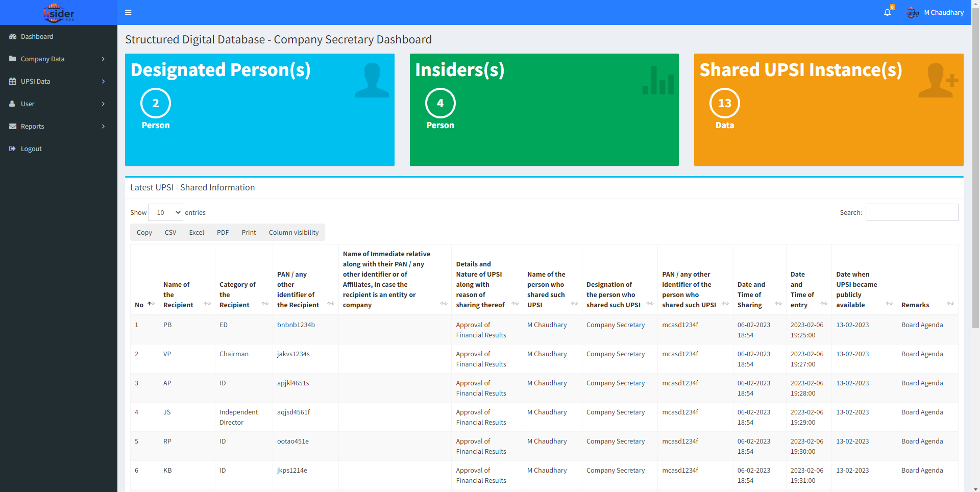Open Company Data sidebar menu
This screenshot has width=980, height=492.
pos(59,59)
